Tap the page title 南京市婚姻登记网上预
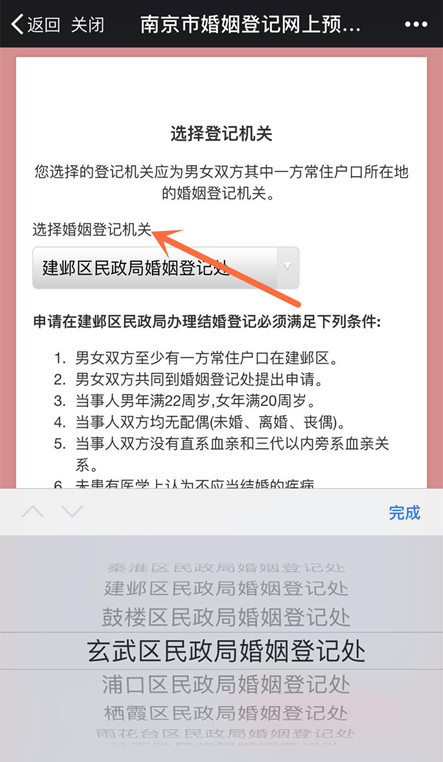The image size is (443, 762). click(251, 24)
